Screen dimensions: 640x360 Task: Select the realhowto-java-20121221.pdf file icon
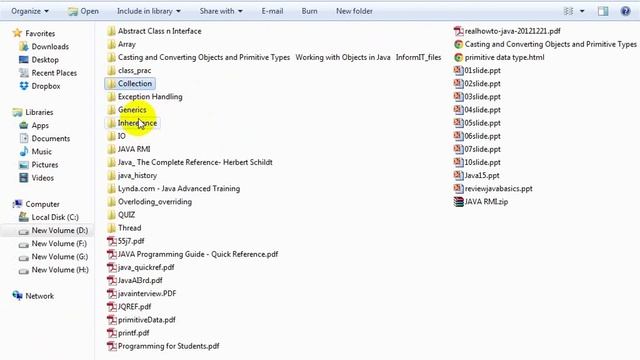pyautogui.click(x=458, y=31)
